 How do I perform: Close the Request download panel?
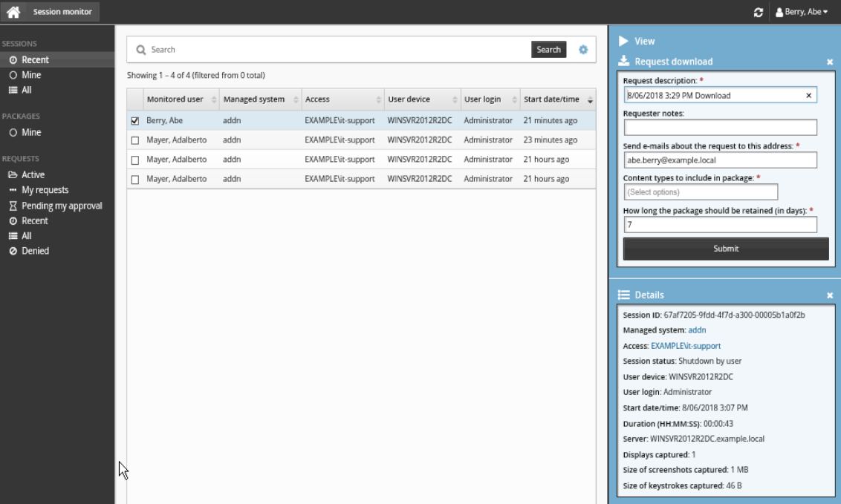[830, 62]
